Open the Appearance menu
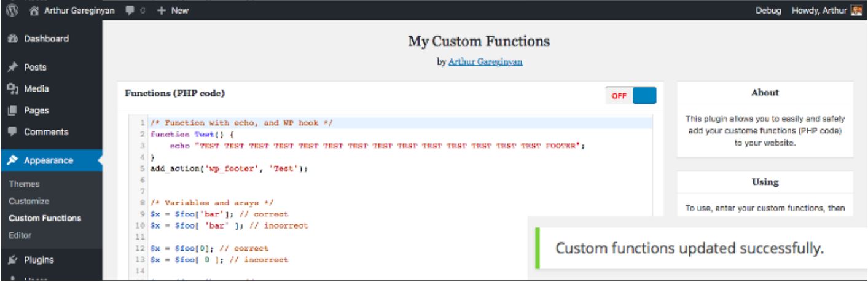Image resolution: width=868 pixels, height=282 pixels. [x=49, y=161]
